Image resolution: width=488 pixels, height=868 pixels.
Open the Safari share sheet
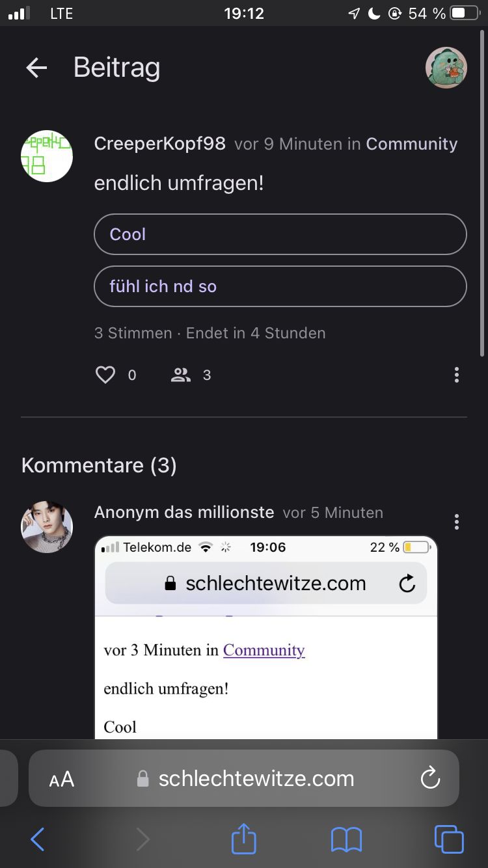[244, 839]
